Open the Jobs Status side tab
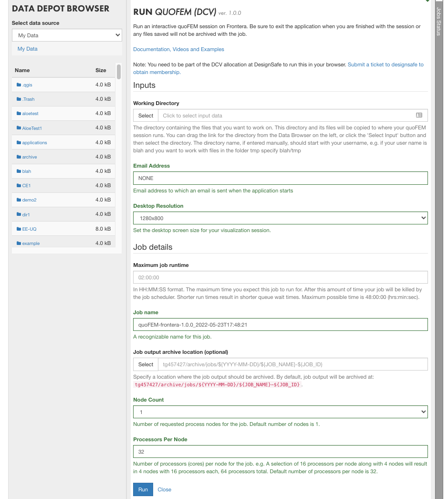Screen dimensions: 448x499 pyautogui.click(x=439, y=21)
